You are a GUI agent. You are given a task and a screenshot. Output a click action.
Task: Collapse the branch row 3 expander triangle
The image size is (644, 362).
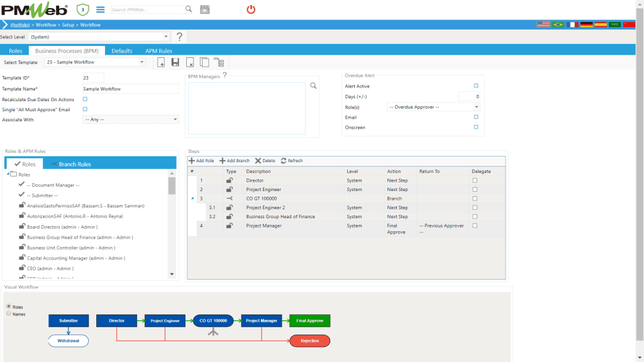[192, 198]
